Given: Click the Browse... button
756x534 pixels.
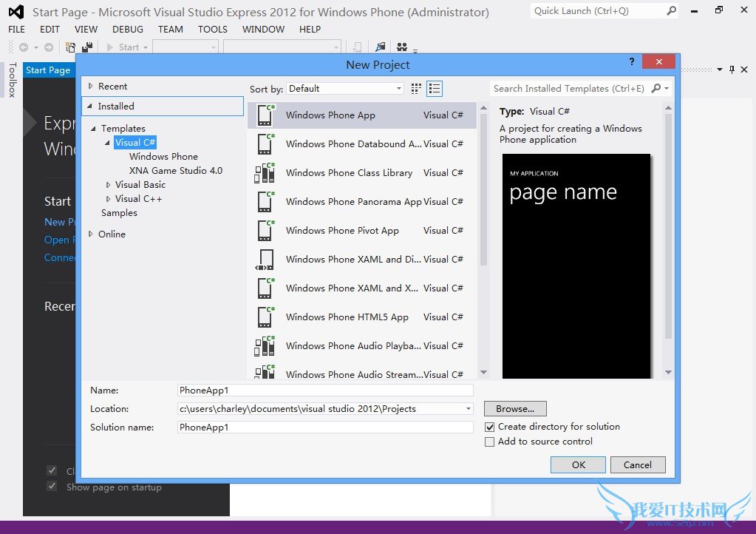Looking at the screenshot, I should pos(515,409).
